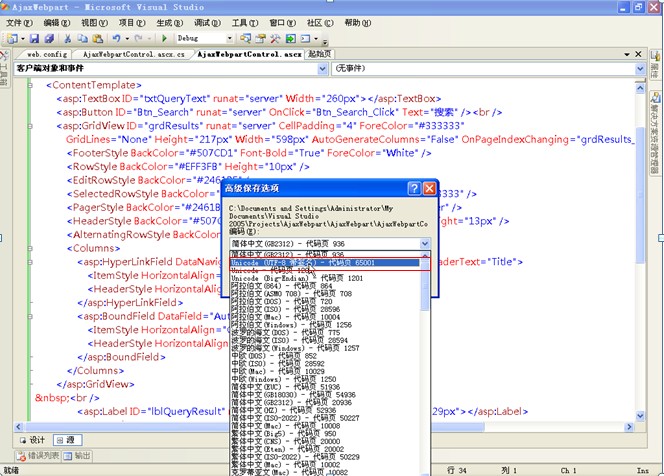Click the code editor horizontal scroll-right arrow
Viewport: 664px width, 476px height.
[629, 427]
